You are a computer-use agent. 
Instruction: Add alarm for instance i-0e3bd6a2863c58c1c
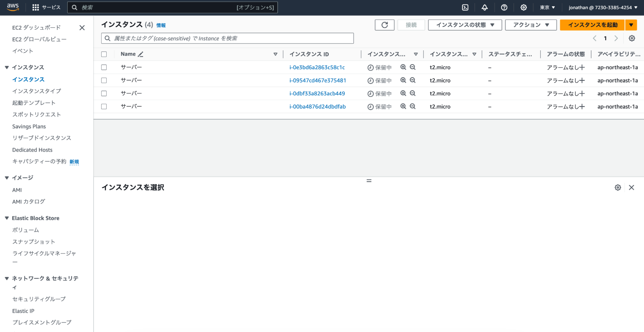pyautogui.click(x=582, y=67)
